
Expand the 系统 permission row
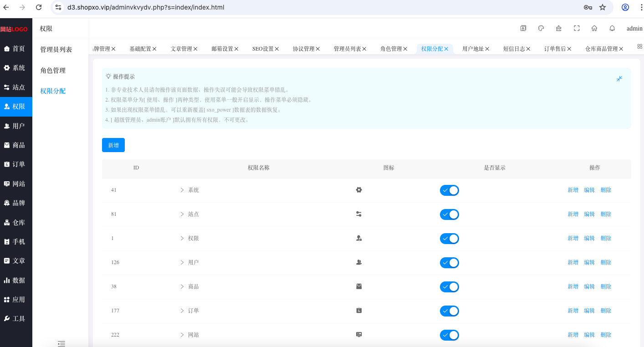click(182, 190)
